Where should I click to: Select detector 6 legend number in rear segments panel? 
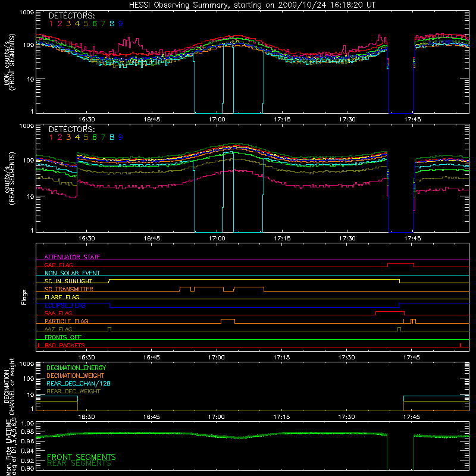[95, 137]
